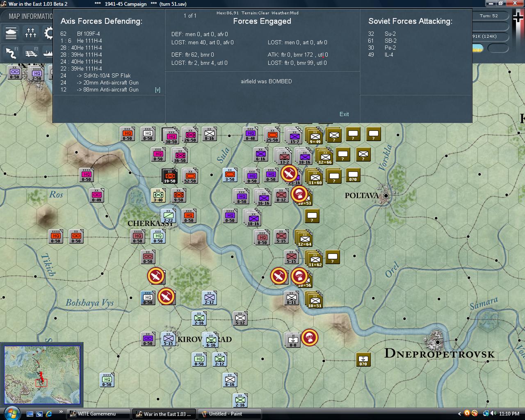
Task: Click the Soviet 10=51 unit stack
Action: click(315, 299)
